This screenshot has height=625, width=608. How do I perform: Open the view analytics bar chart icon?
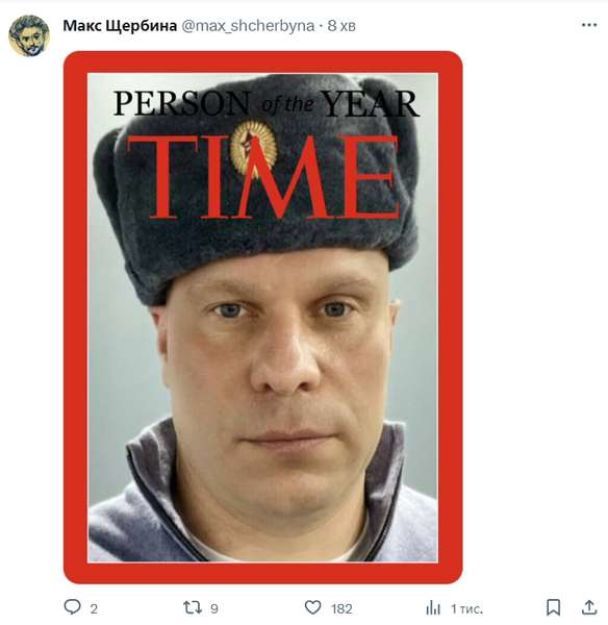pos(433,608)
